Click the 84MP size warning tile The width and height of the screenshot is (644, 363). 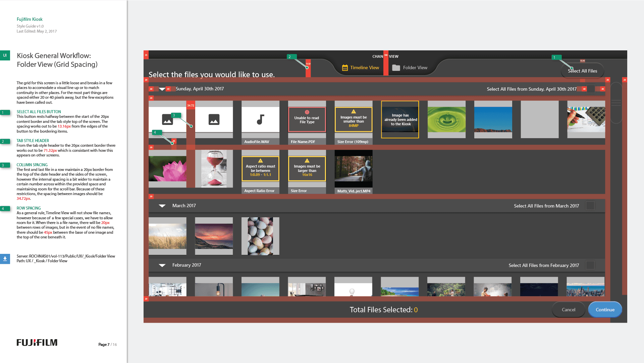pyautogui.click(x=353, y=120)
